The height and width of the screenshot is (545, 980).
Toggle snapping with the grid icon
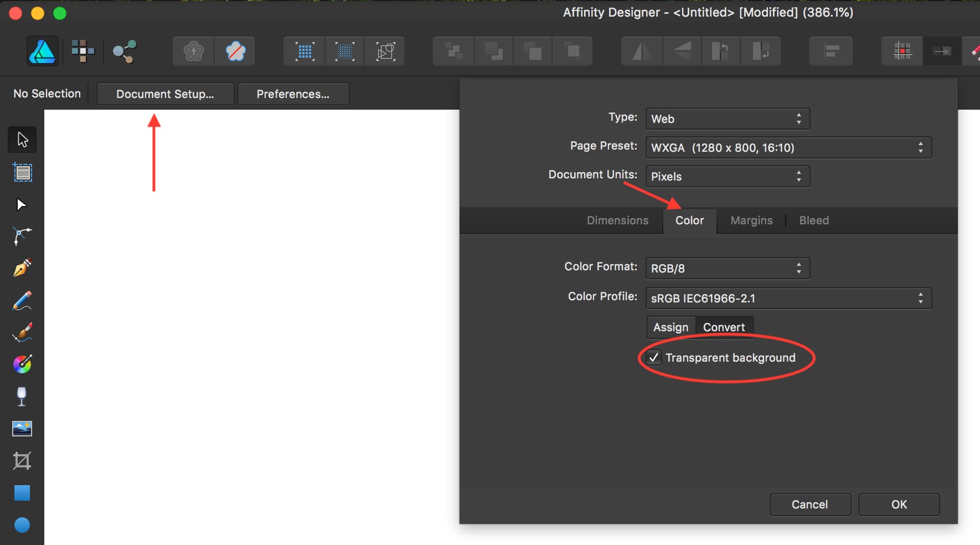point(901,51)
